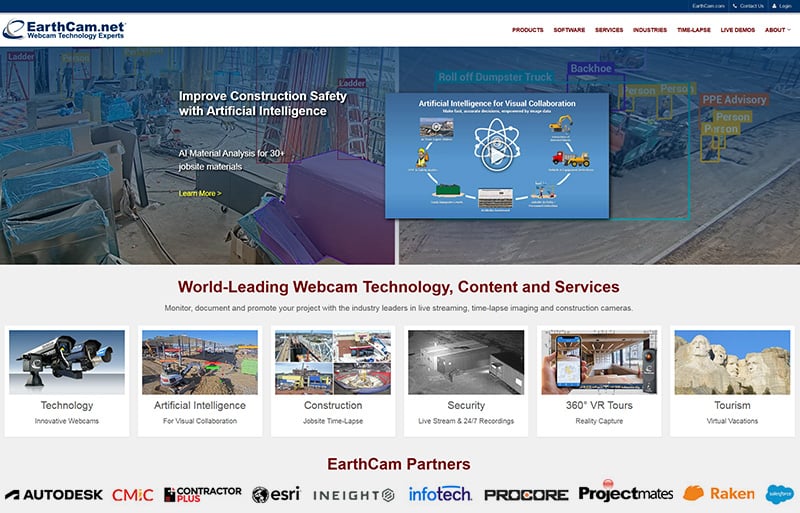Open the Security card image
This screenshot has height=513, width=800.
[x=466, y=362]
